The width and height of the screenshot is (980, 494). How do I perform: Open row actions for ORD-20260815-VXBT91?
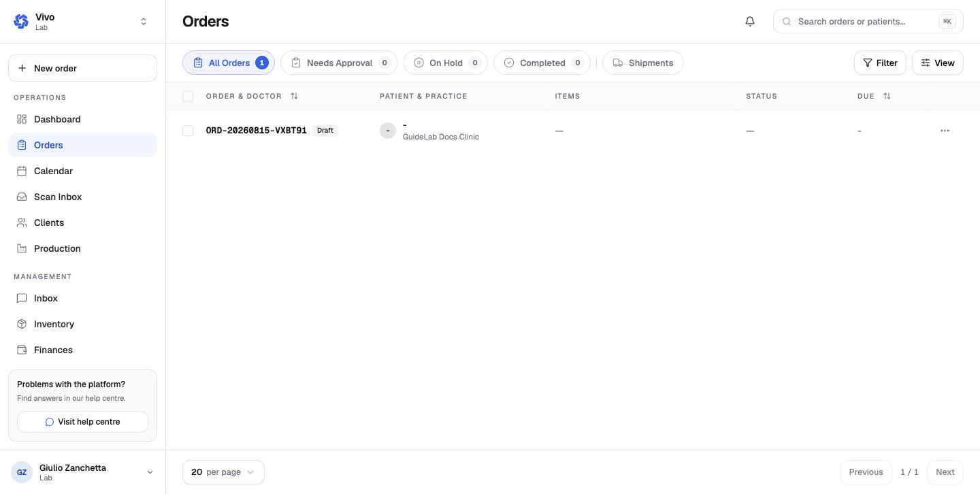(945, 131)
